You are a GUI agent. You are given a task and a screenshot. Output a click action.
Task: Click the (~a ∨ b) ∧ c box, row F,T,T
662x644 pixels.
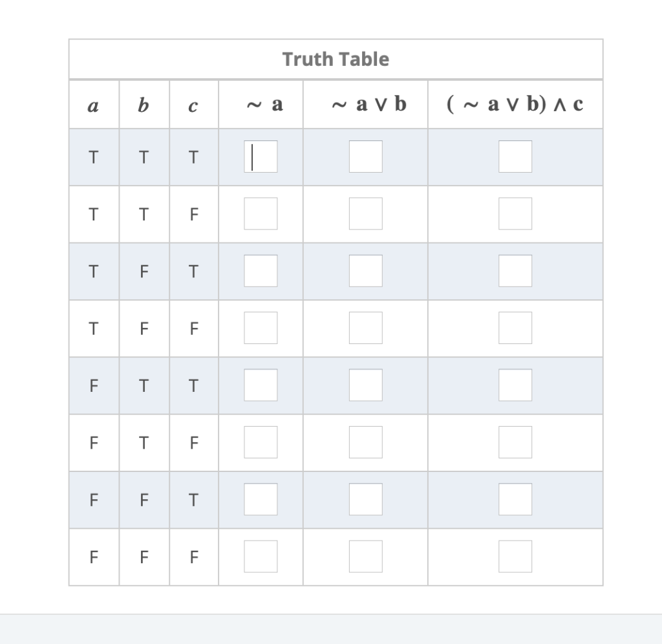click(515, 385)
